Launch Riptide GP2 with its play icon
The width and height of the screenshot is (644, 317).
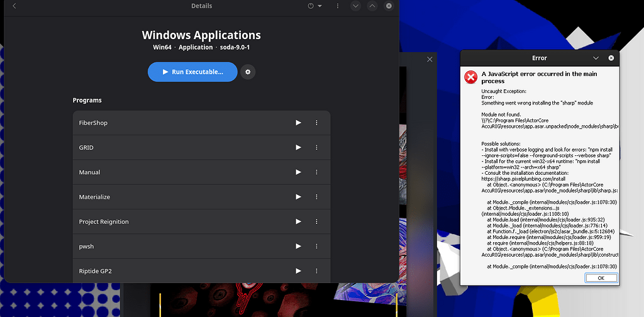coord(299,271)
